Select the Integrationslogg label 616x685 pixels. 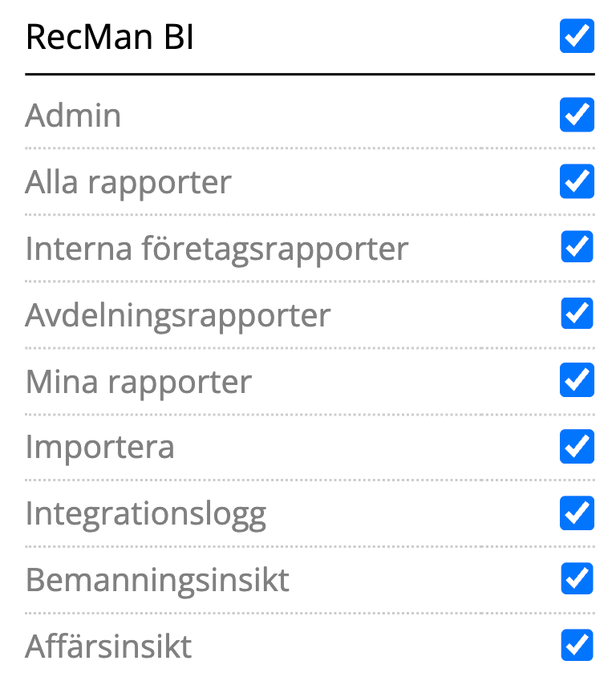click(145, 513)
